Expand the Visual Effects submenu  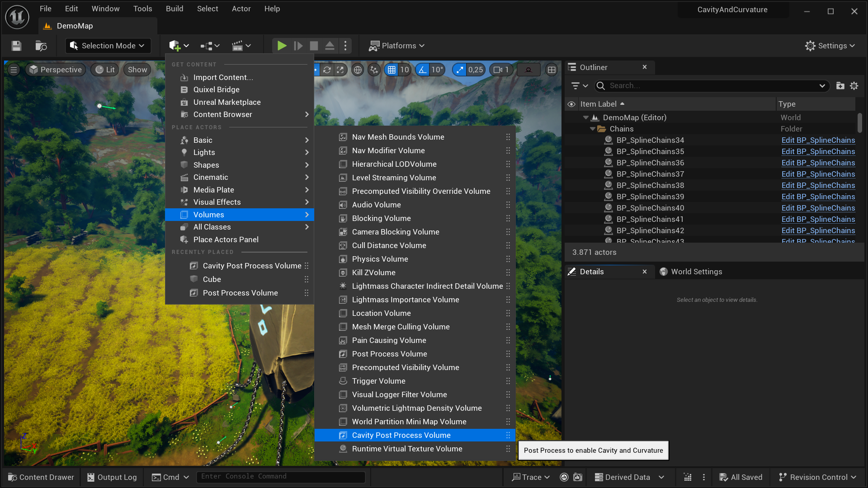240,202
